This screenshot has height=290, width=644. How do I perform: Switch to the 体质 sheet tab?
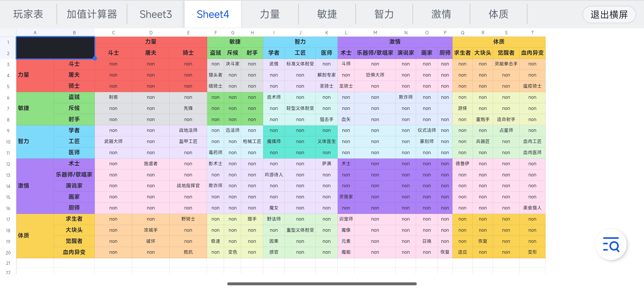pyautogui.click(x=499, y=14)
